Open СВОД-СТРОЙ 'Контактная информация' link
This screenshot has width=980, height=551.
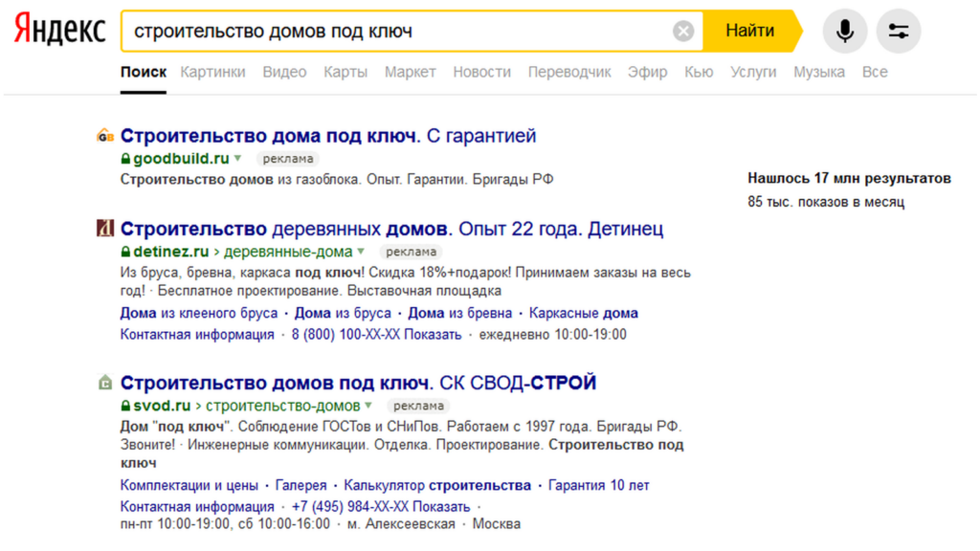tap(197, 507)
